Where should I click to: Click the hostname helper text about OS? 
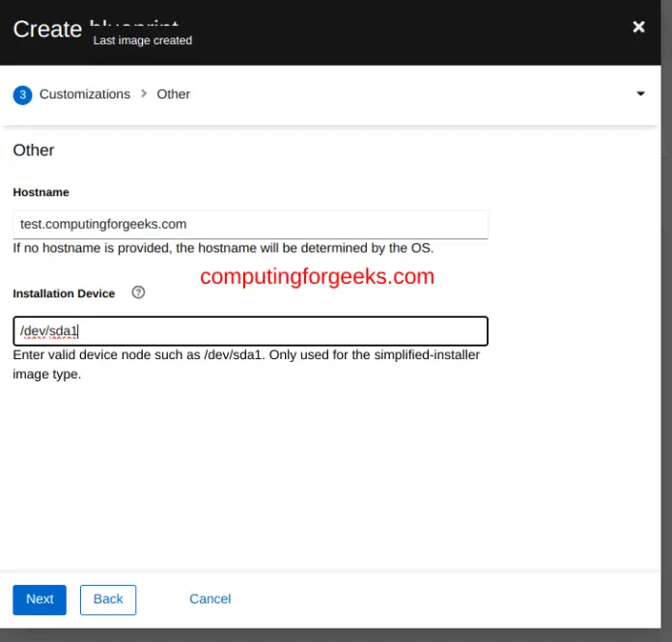tap(223, 248)
